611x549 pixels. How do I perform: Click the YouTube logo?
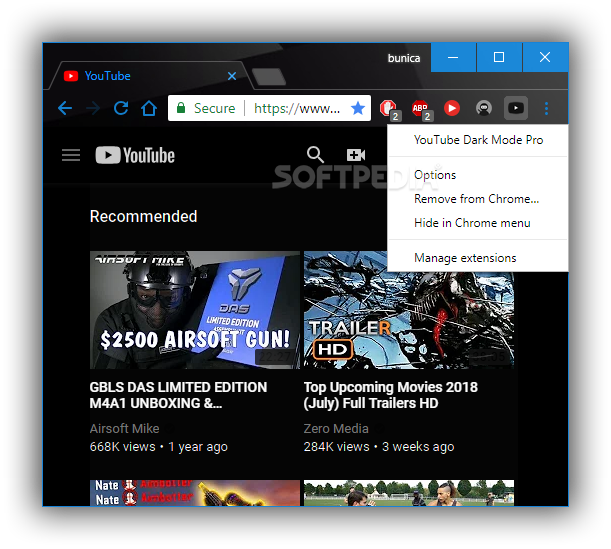point(135,155)
